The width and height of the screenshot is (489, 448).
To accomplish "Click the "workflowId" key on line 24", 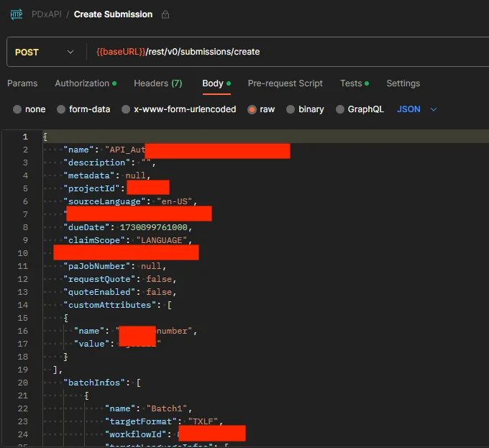I will coord(136,434).
